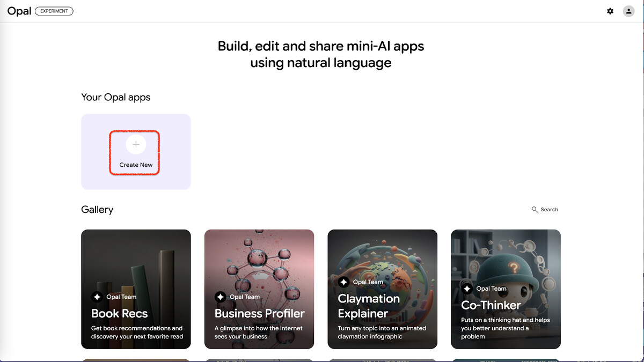This screenshot has height=362, width=644.
Task: Open the Claymation Explainer app title
Action: click(x=369, y=306)
